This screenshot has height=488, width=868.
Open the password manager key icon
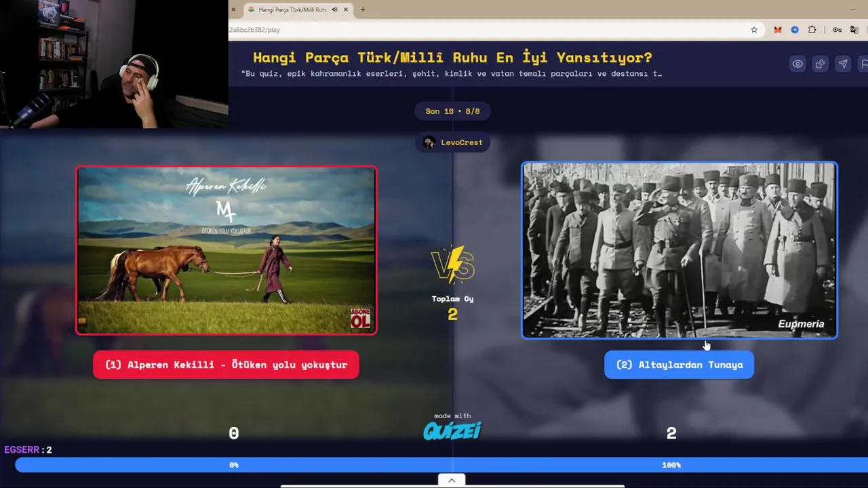point(837,30)
